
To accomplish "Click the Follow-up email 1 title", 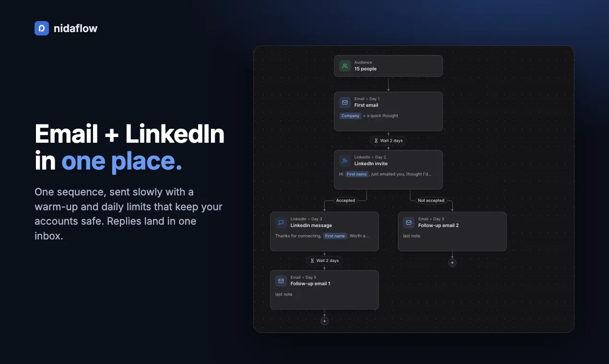I will pyautogui.click(x=311, y=284).
